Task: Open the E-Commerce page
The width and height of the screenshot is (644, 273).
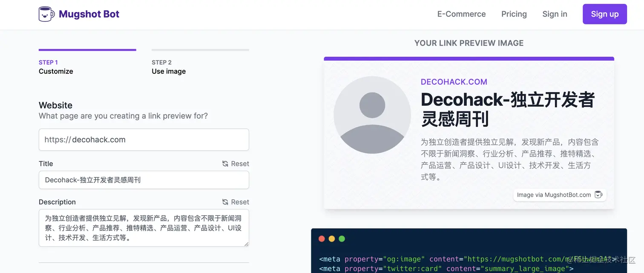Action: [461, 14]
